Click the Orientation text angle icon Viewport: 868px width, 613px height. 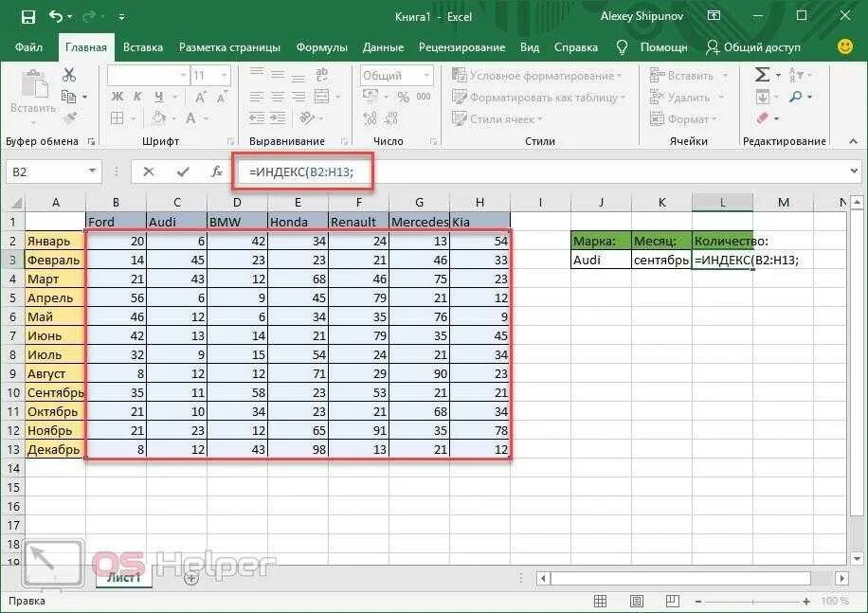click(307, 117)
